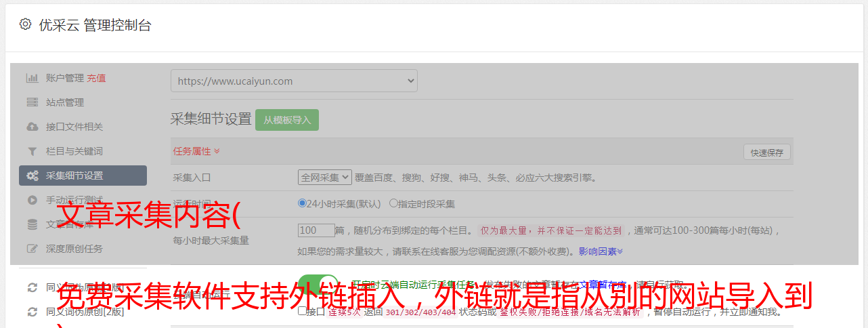Click the 覆盖百度、搜狗 search engine description

(475, 178)
